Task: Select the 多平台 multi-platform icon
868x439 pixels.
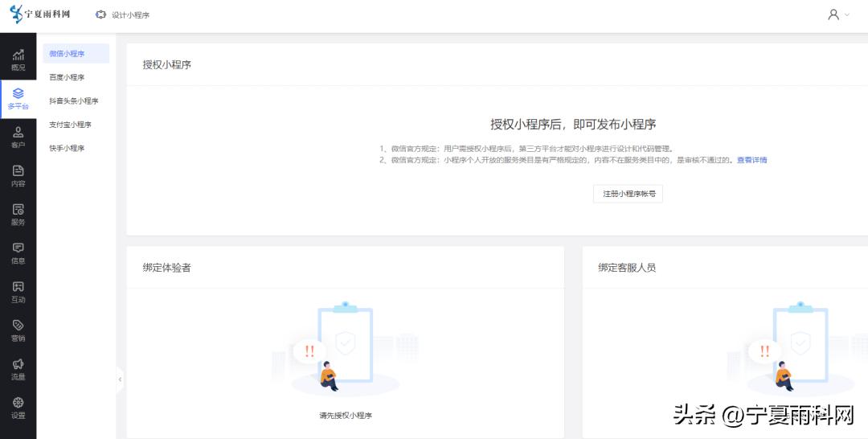Action: (x=18, y=99)
